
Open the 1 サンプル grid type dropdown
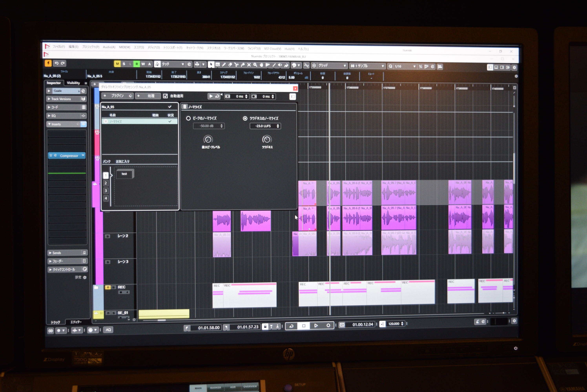367,66
